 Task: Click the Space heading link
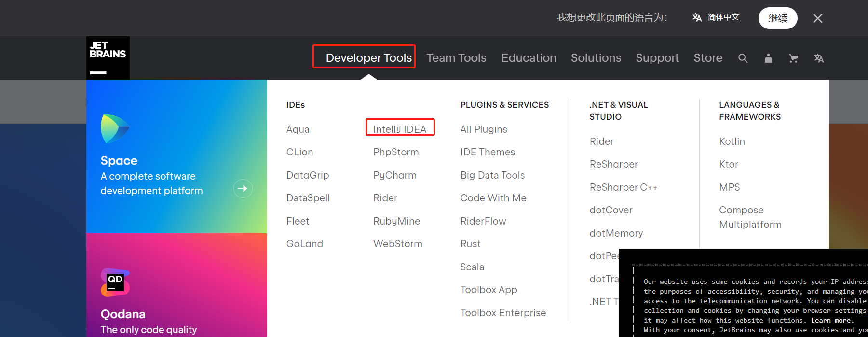119,161
